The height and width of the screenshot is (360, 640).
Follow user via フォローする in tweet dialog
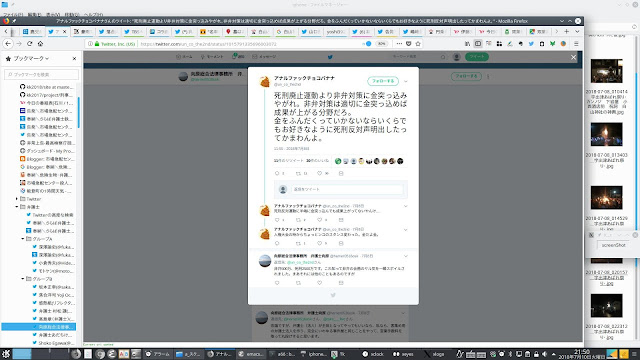tap(383, 81)
